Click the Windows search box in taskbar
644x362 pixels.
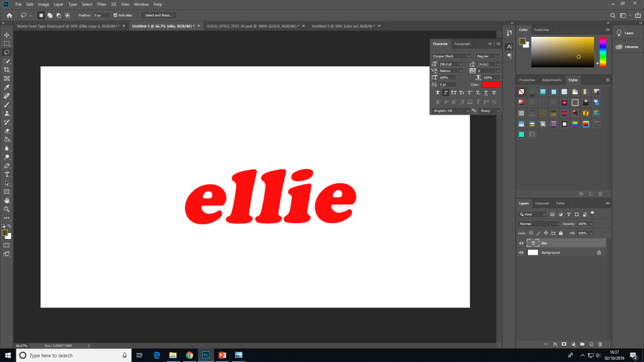pyautogui.click(x=70, y=355)
